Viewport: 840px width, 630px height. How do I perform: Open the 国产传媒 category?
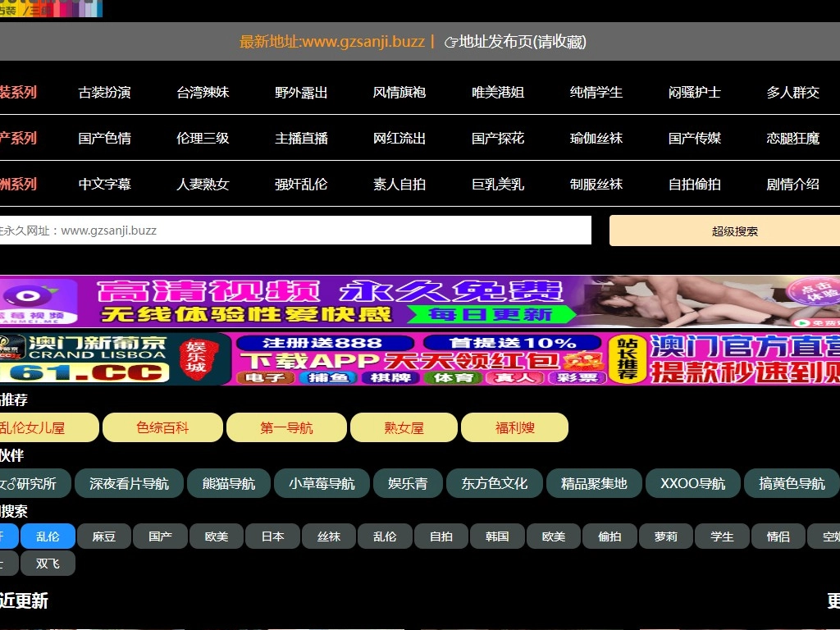pos(696,138)
